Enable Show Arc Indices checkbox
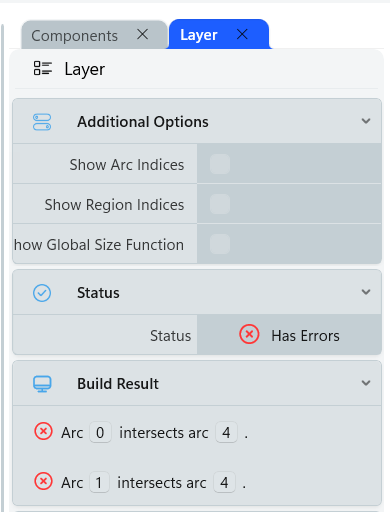 [x=220, y=164]
